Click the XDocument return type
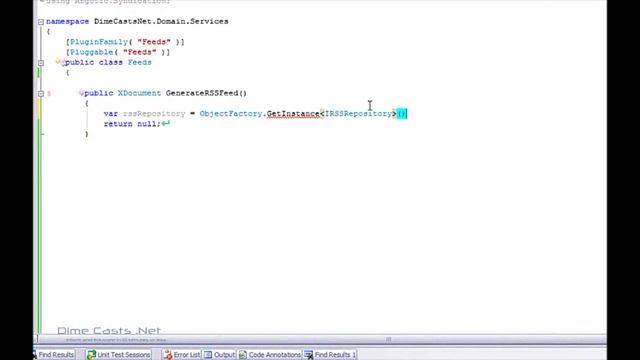This screenshot has height=360, width=640. click(139, 93)
